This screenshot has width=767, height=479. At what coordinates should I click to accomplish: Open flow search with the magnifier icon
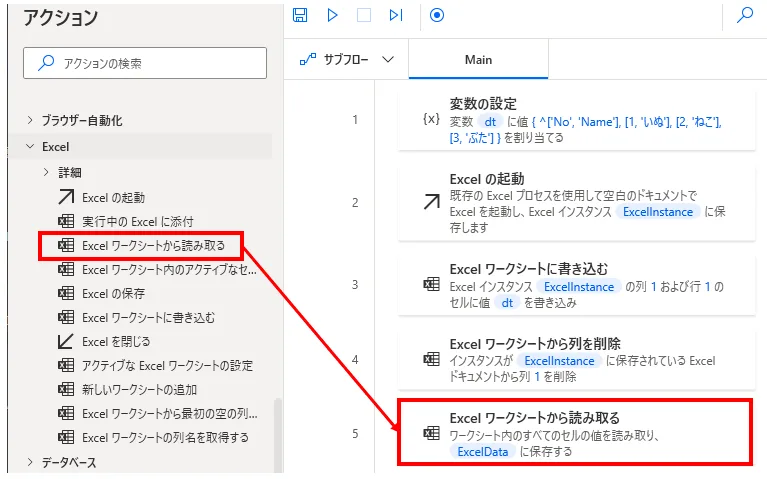tap(745, 15)
